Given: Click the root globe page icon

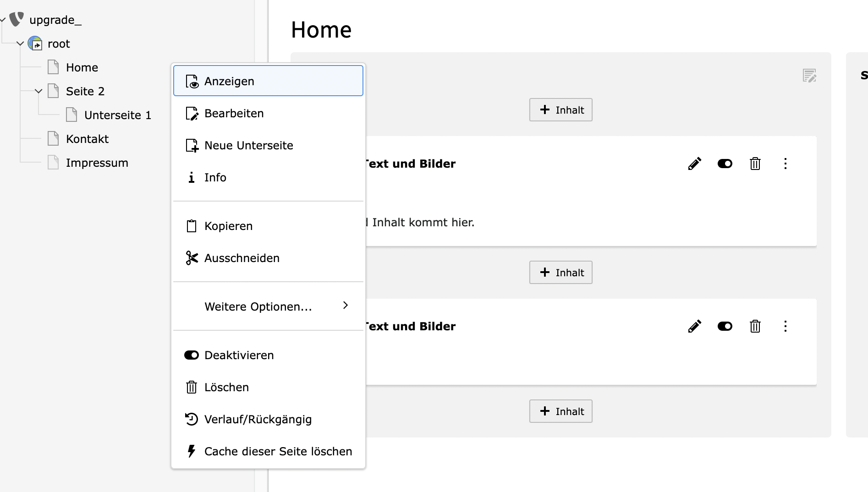Looking at the screenshot, I should click(x=35, y=44).
